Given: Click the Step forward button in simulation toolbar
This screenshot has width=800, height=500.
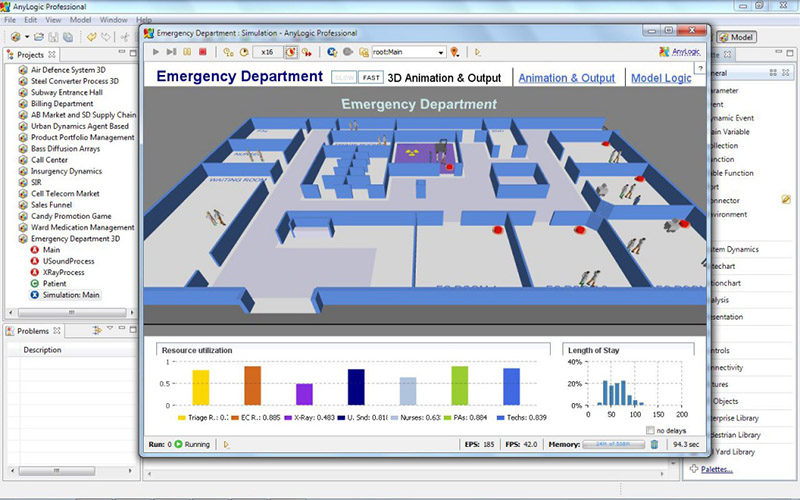Looking at the screenshot, I should point(171,52).
